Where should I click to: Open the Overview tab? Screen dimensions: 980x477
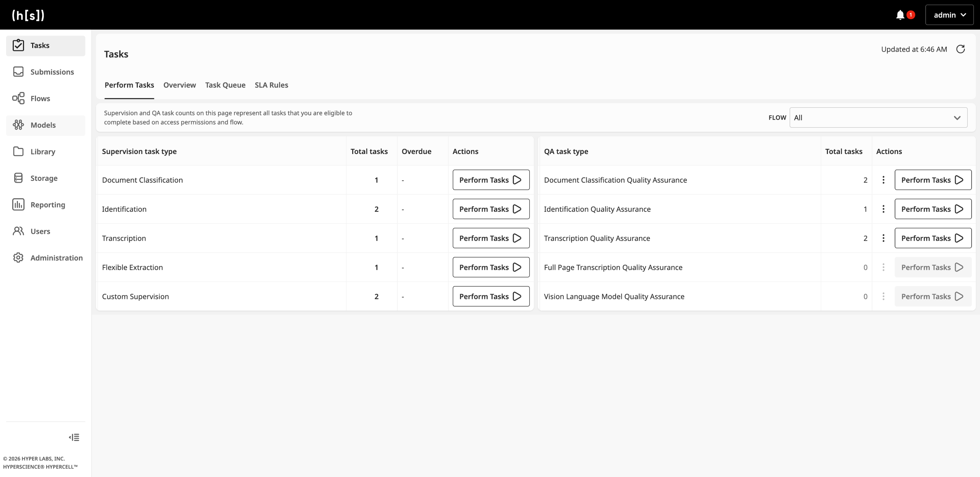click(x=180, y=85)
